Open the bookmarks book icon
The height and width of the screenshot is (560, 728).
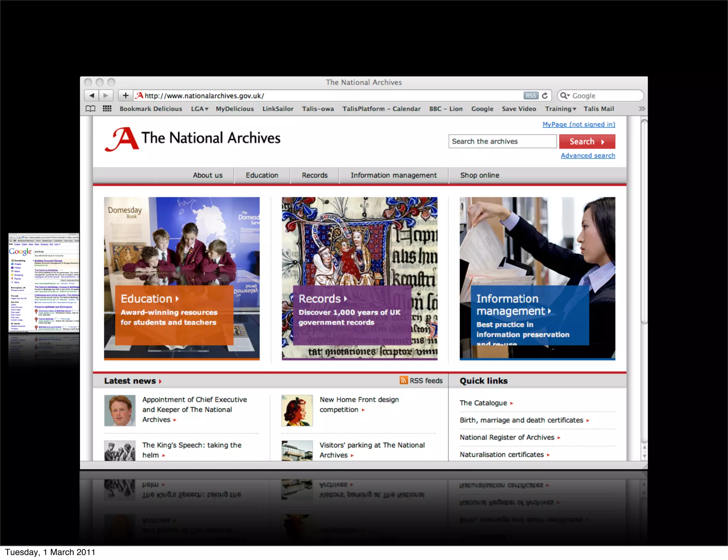(x=91, y=109)
